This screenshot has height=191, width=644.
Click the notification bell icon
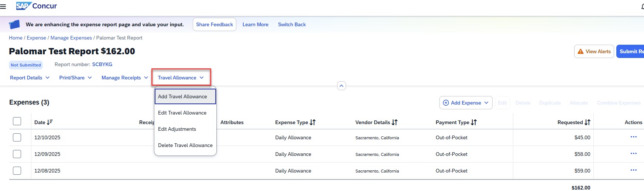point(642,7)
